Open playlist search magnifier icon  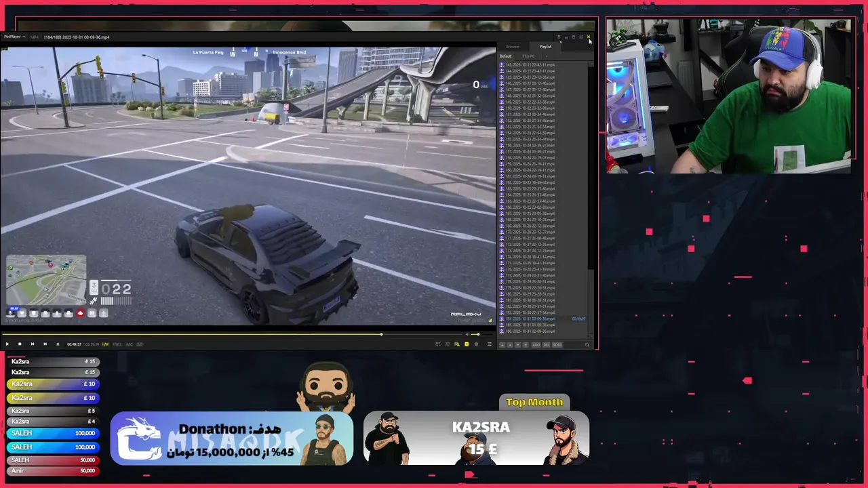click(x=587, y=345)
